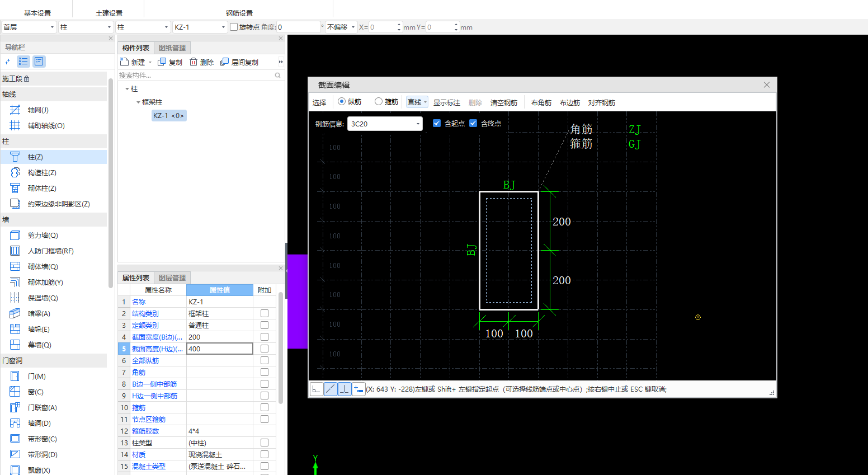
Task: Check the 附加 box for 截面宽度
Action: (265, 337)
